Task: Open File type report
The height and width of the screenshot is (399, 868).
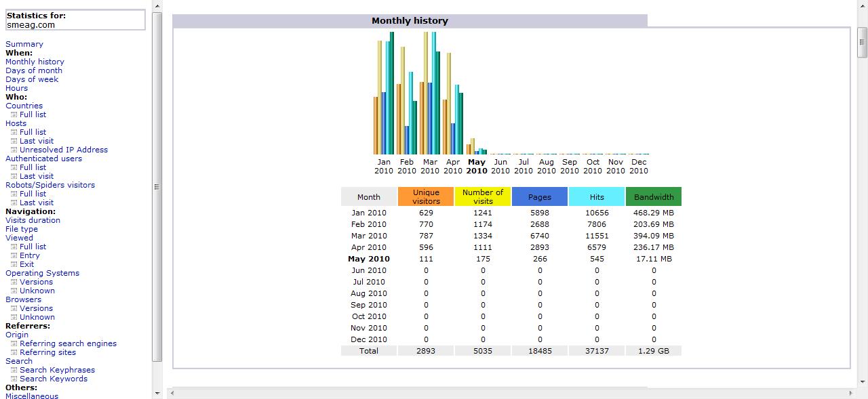Action: [x=22, y=229]
